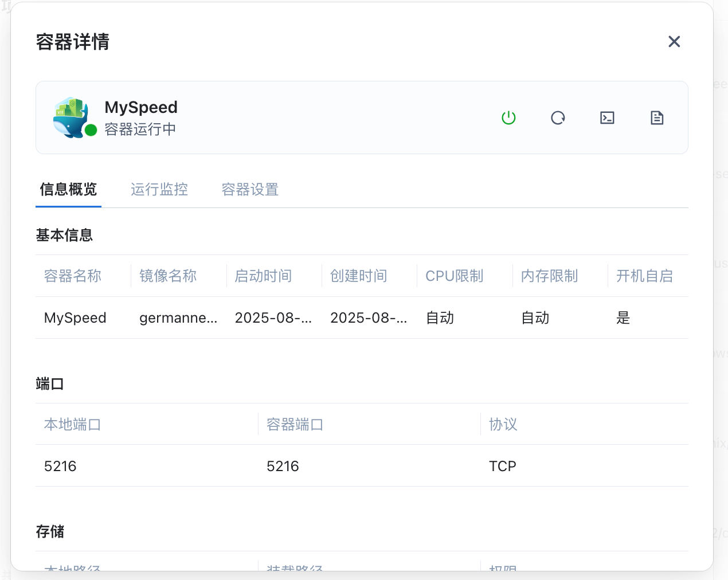Switch to the 运行监控 tab

pyautogui.click(x=159, y=190)
